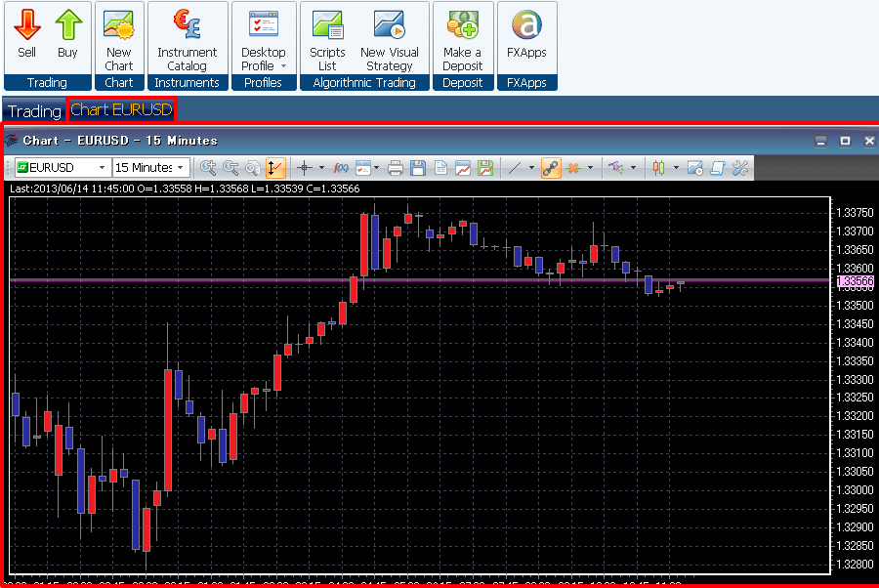Image resolution: width=879 pixels, height=588 pixels.
Task: Launch FXApps from the ribbon
Action: [x=526, y=33]
